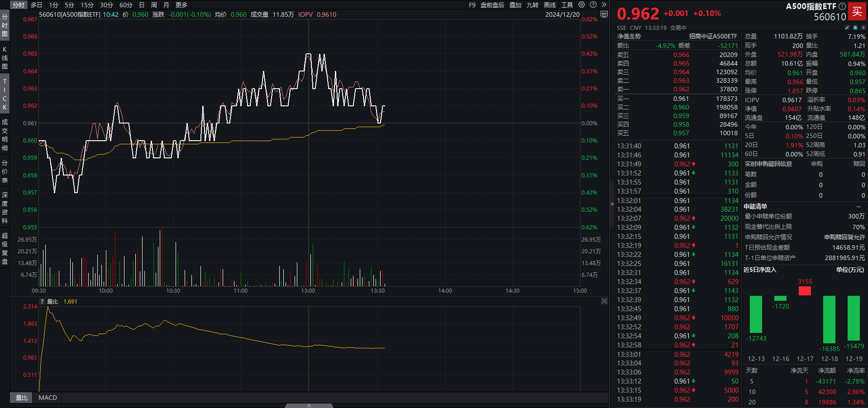Expand 申赎清单 details via ellipsis
Screen dimensions: 868x408
pyautogui.click(x=860, y=206)
